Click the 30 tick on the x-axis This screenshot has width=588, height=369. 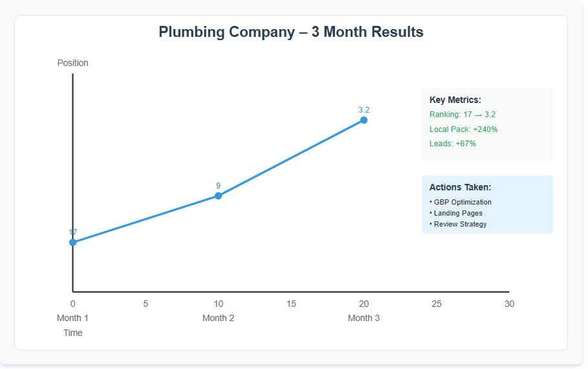(509, 304)
